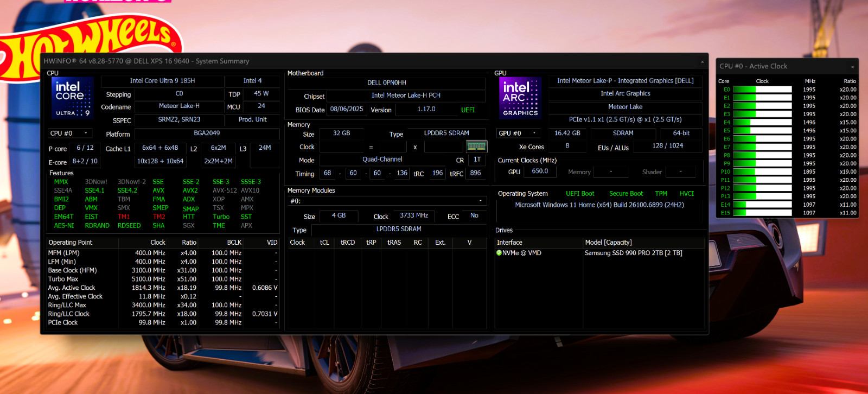The image size is (868, 394).
Task: Click the green UEFI label
Action: [x=468, y=110]
